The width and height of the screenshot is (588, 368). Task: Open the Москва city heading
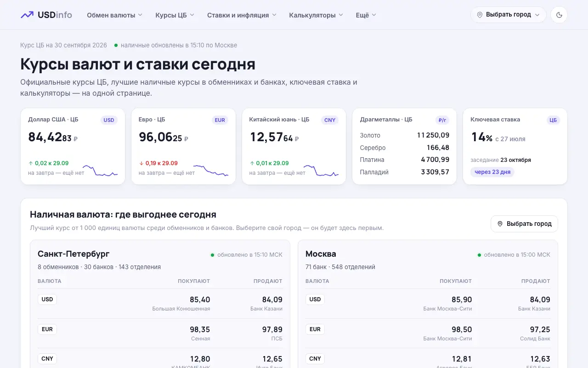tap(321, 254)
